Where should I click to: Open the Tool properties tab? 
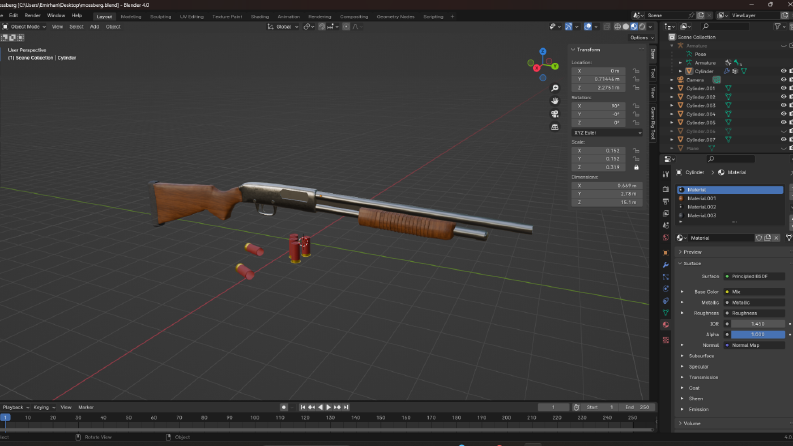coord(666,174)
